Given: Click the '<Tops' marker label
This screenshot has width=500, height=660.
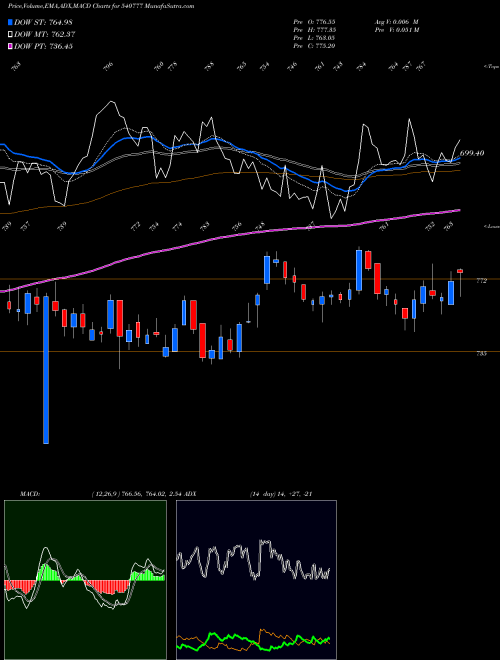Looking at the screenshot, I should tap(491, 66).
